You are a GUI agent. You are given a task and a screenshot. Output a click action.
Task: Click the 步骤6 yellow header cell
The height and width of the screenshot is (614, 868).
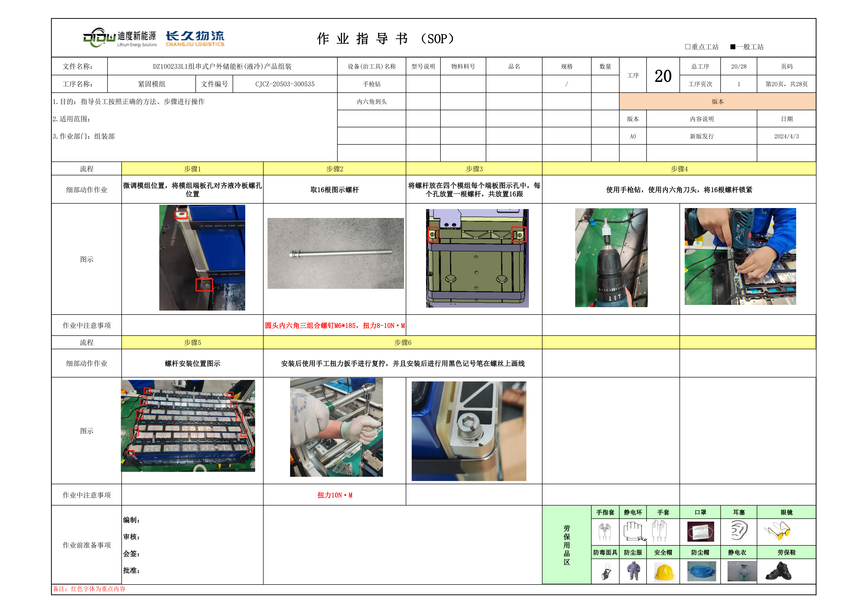403,343
